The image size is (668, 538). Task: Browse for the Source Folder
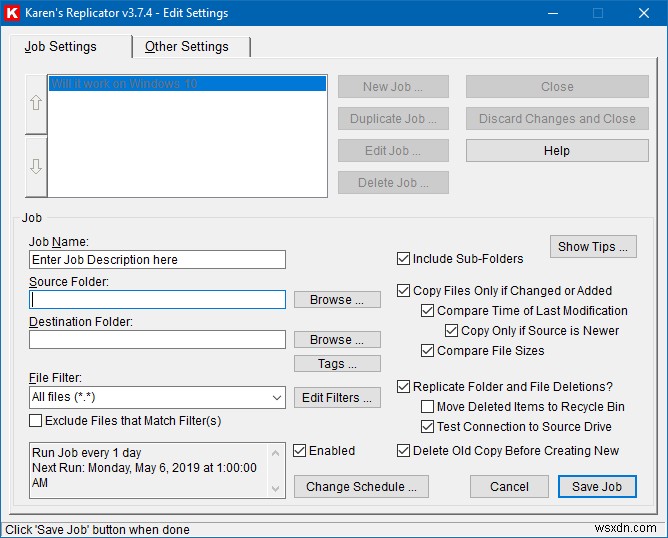coord(337,300)
